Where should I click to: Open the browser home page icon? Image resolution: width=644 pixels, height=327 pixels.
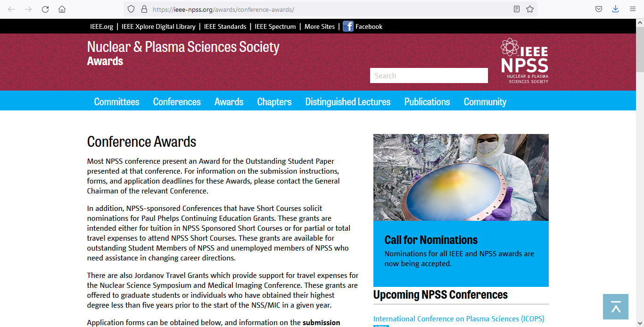(x=62, y=9)
